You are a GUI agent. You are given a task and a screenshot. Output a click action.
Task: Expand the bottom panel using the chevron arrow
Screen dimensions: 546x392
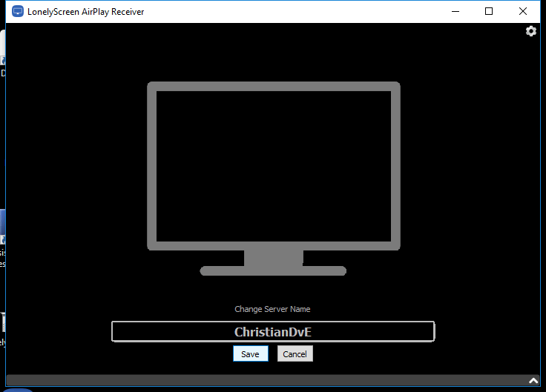coord(533,381)
